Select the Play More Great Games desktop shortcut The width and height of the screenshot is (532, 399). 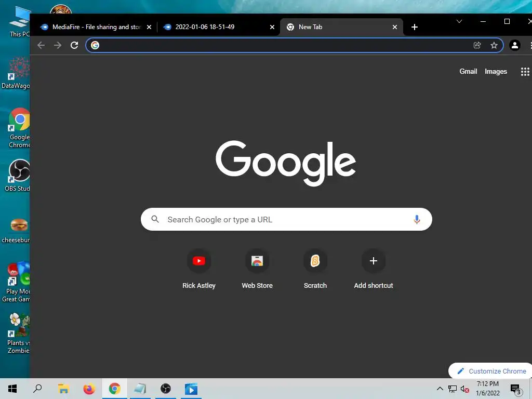16,282
